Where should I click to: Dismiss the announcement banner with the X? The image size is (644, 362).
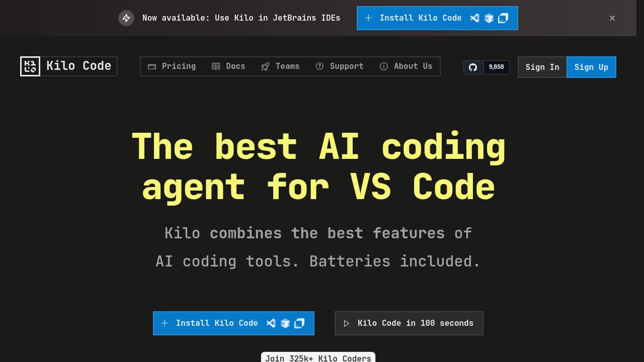coord(612,18)
